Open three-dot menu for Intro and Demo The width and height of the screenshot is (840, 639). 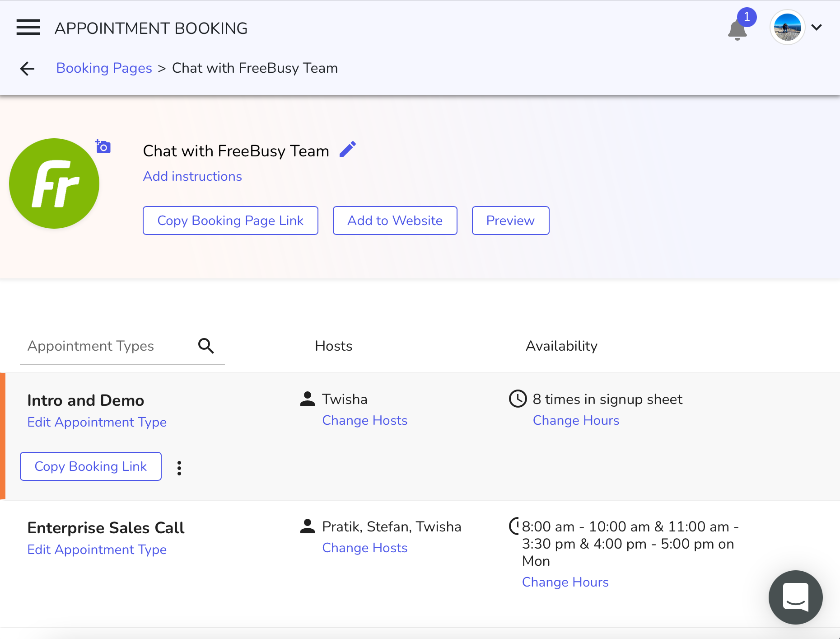click(x=179, y=468)
